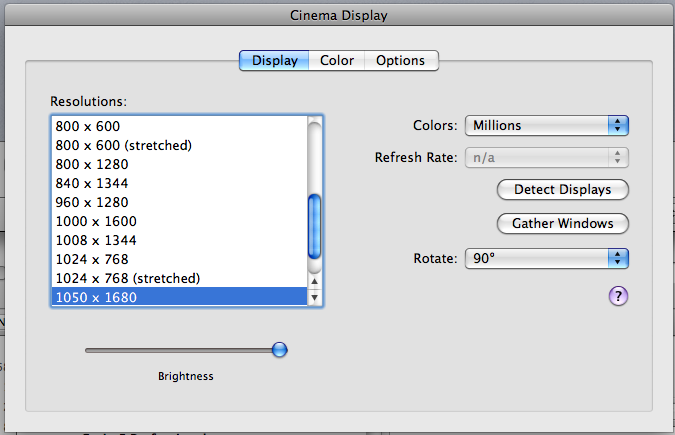Select the 800 x 1280 resolution
The width and height of the screenshot is (675, 435).
coord(180,164)
